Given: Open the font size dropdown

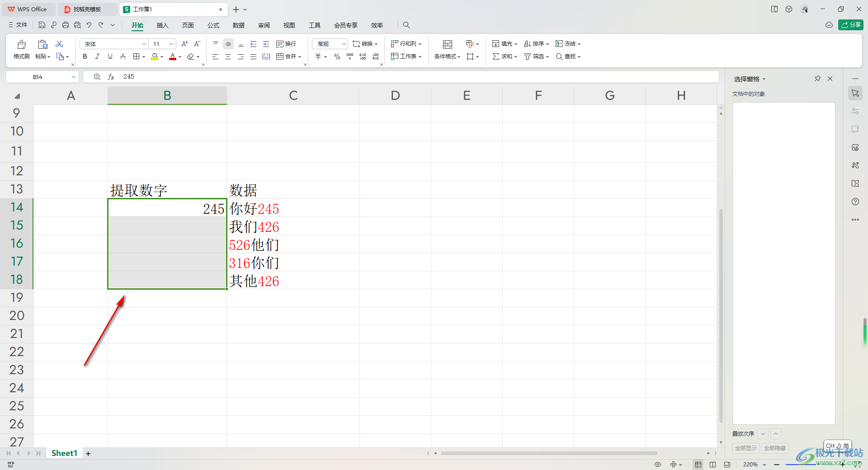Looking at the screenshot, I should pos(171,44).
